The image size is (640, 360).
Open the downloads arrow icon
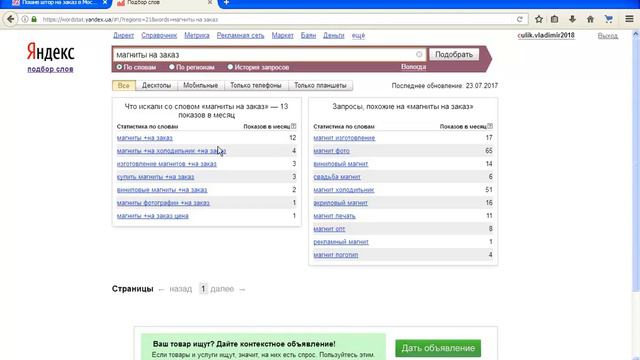click(x=572, y=19)
